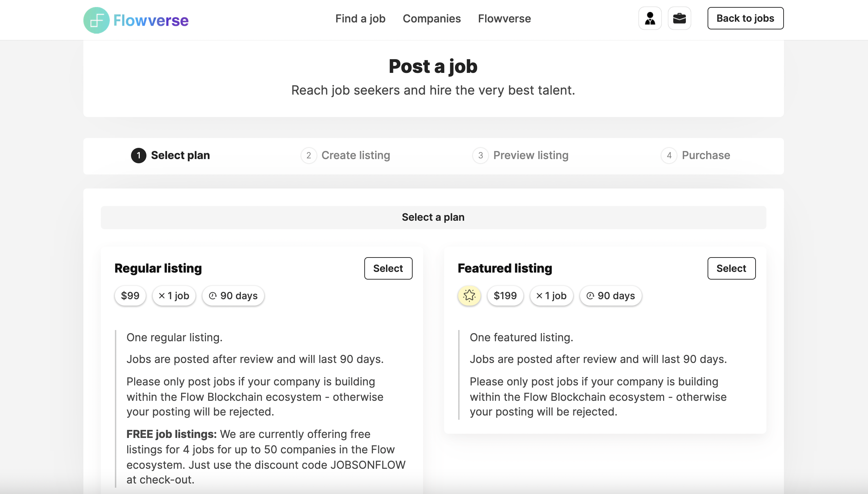Image resolution: width=868 pixels, height=494 pixels.
Task: Click the $99 price badge
Action: [130, 296]
